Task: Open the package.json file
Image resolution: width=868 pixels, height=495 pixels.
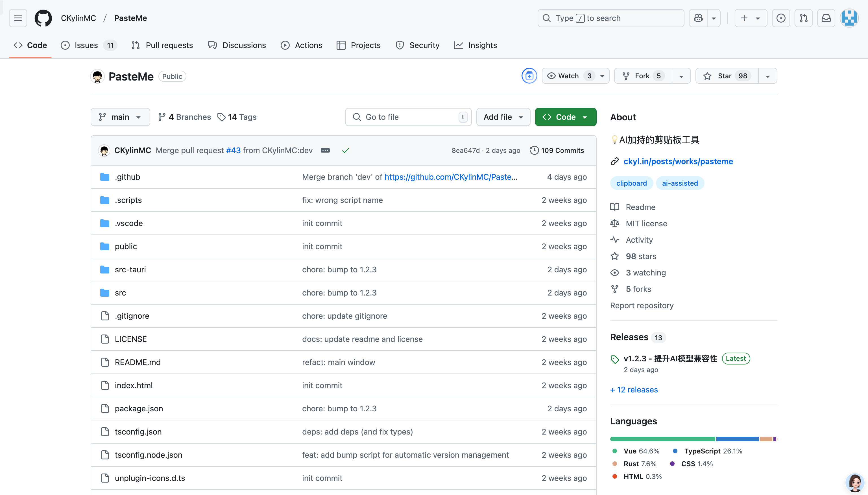Action: [139, 408]
